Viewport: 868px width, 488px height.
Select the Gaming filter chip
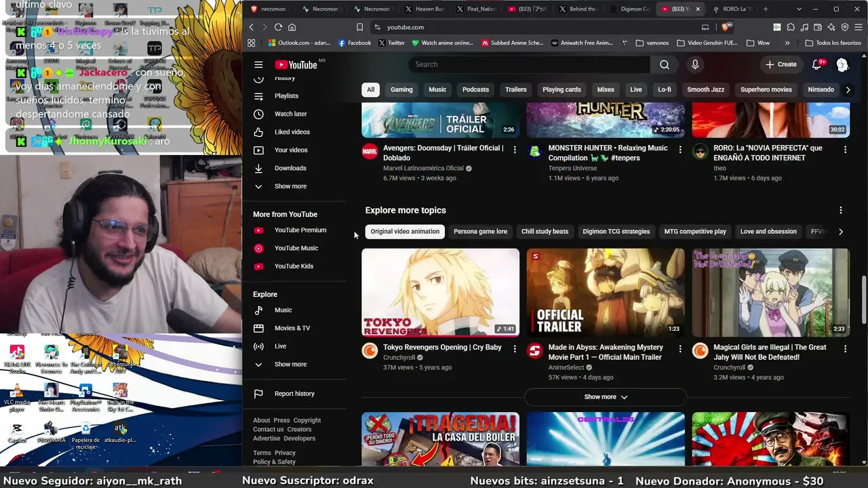401,89
